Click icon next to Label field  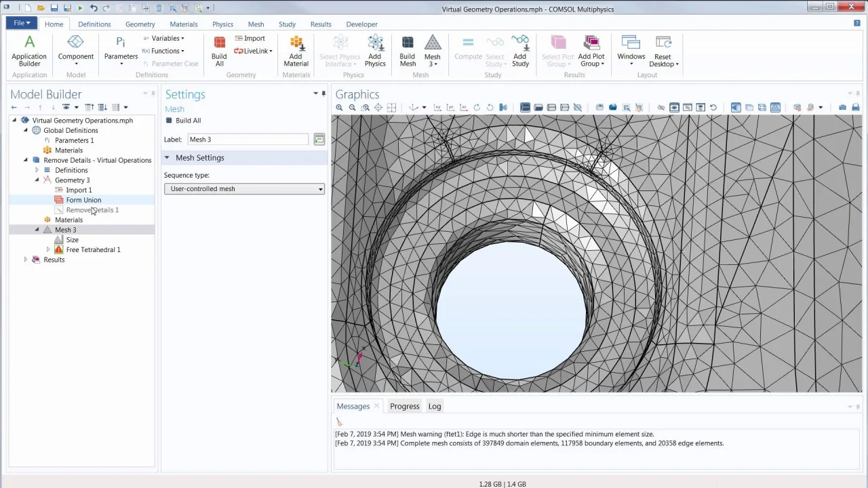[x=319, y=140]
